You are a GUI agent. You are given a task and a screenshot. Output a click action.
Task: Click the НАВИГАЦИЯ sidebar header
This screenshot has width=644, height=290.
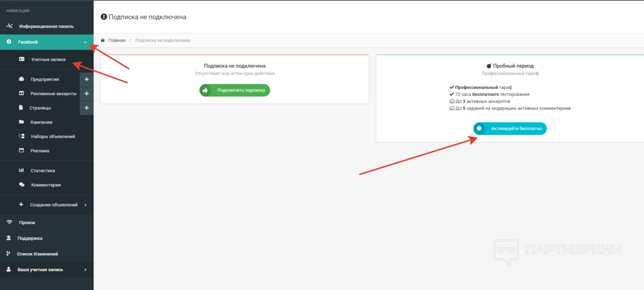[x=18, y=10]
